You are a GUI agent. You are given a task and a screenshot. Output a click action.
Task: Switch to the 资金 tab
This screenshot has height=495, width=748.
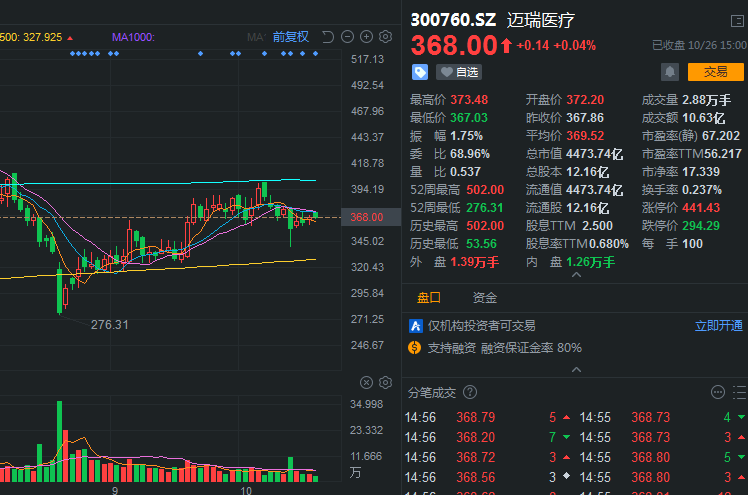coord(485,298)
